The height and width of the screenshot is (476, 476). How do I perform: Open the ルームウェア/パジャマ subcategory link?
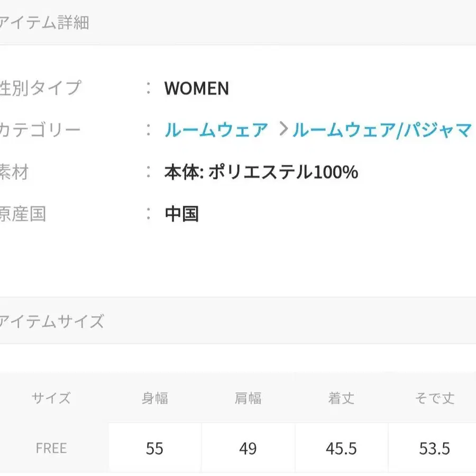[x=382, y=129]
